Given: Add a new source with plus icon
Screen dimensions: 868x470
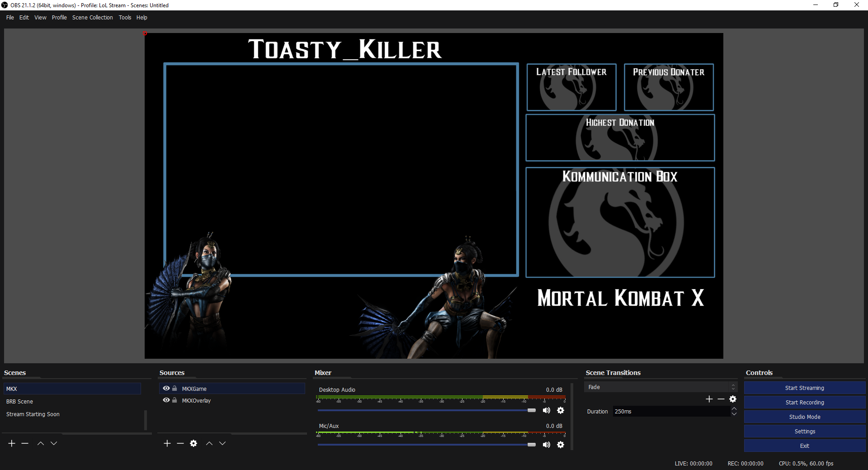Looking at the screenshot, I should (x=167, y=443).
